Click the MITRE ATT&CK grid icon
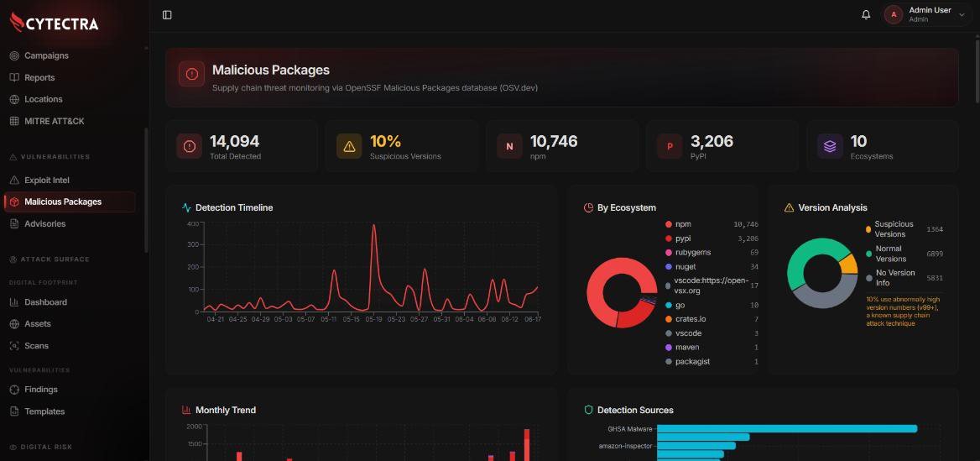Screen dimensions: 980x461 click(x=14, y=122)
